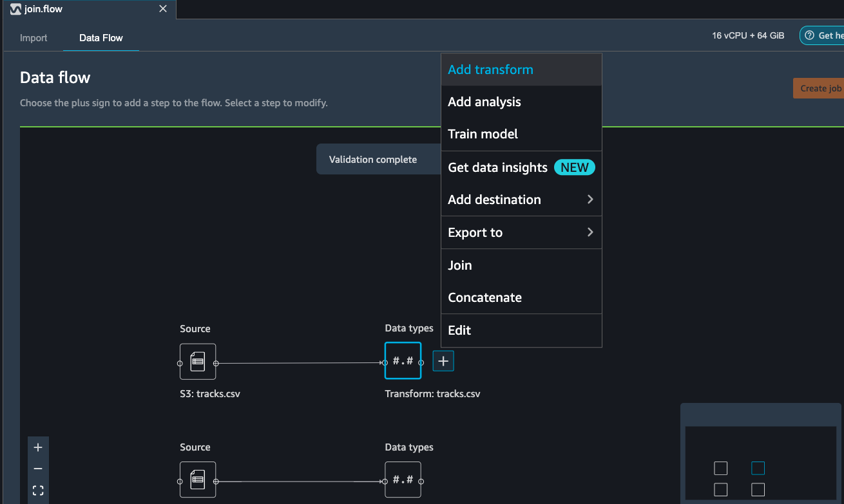This screenshot has height=504, width=844.
Task: Close the join.flow tab
Action: (x=163, y=9)
